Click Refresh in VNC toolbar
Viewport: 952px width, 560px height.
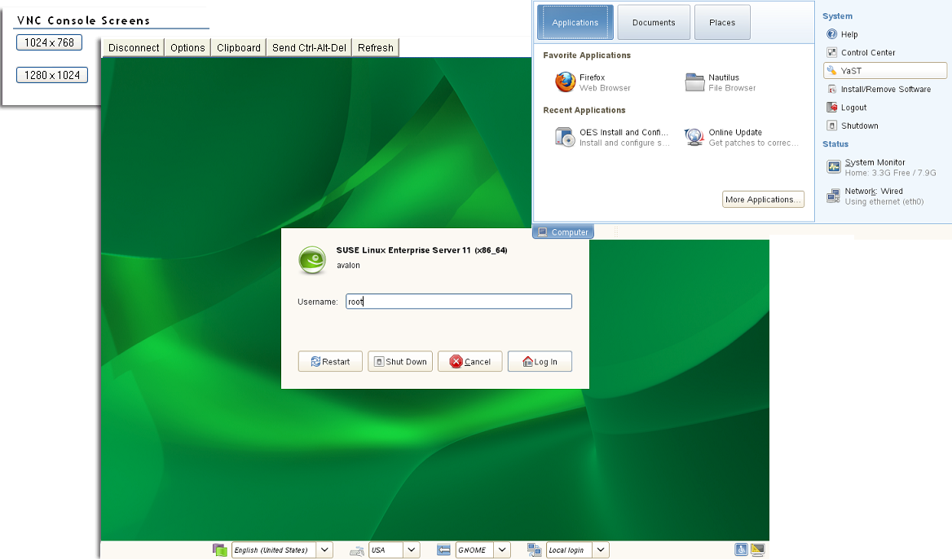point(375,47)
